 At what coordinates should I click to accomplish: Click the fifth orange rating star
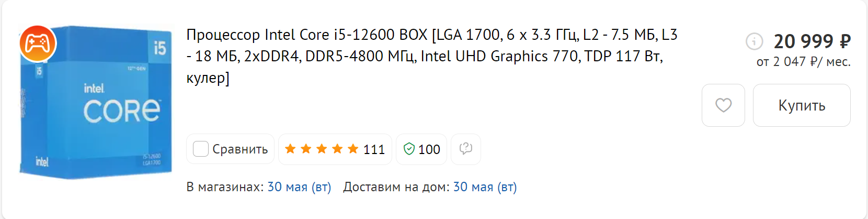pyautogui.click(x=353, y=149)
